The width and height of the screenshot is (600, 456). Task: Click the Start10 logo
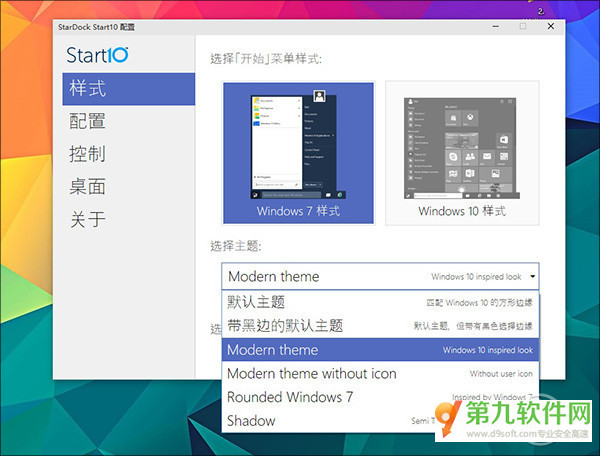point(97,55)
